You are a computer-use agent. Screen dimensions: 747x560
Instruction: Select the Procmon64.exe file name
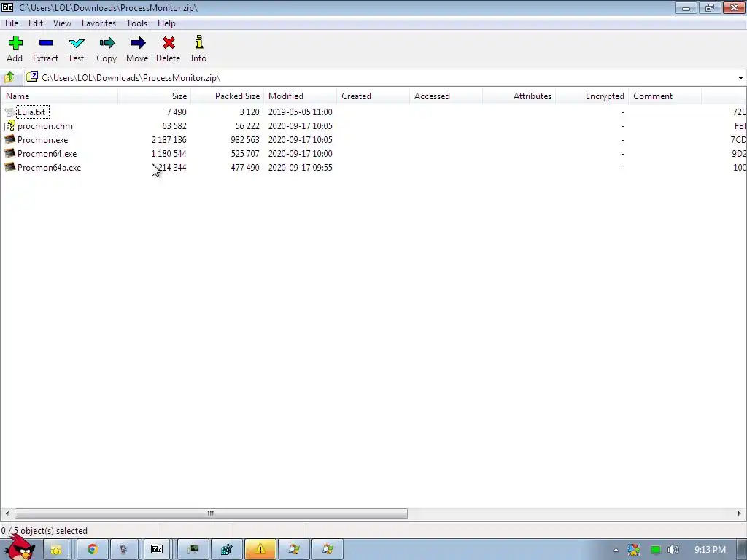[x=47, y=154]
